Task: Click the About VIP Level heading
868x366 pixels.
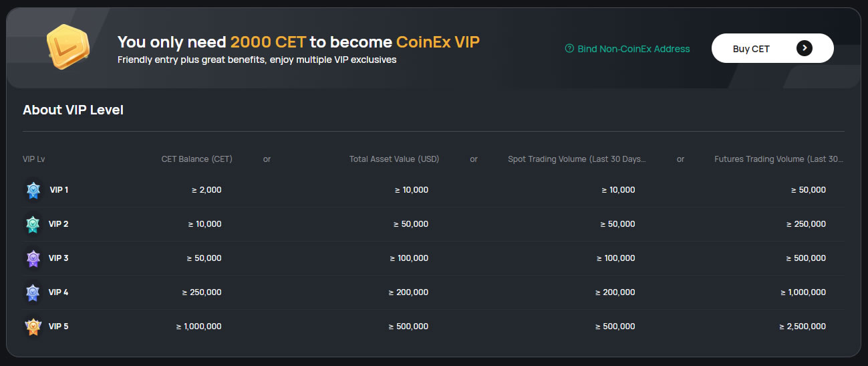Action: [x=73, y=110]
